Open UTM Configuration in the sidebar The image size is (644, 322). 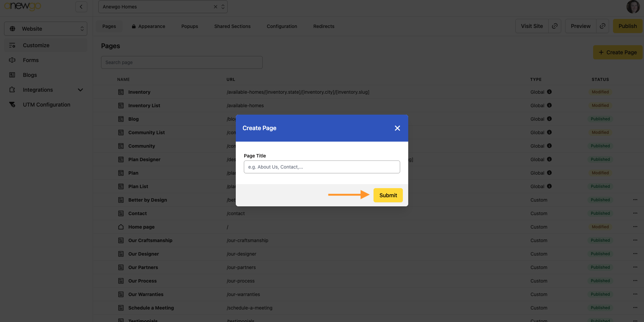(45, 105)
